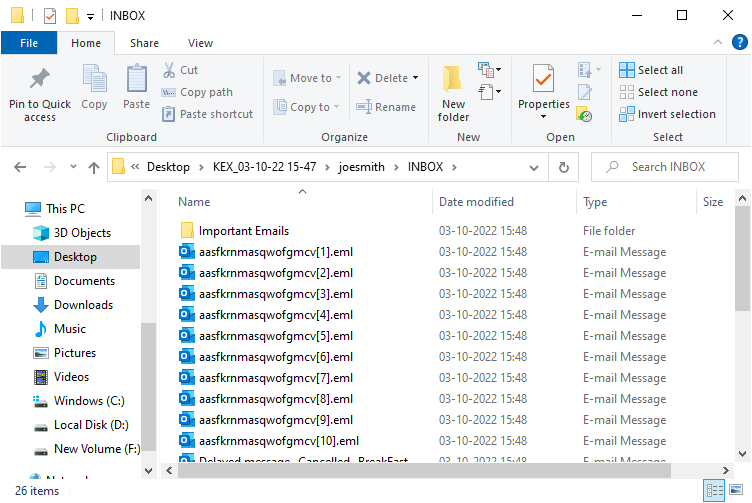
Task: Open Help question mark icon
Action: click(x=740, y=42)
